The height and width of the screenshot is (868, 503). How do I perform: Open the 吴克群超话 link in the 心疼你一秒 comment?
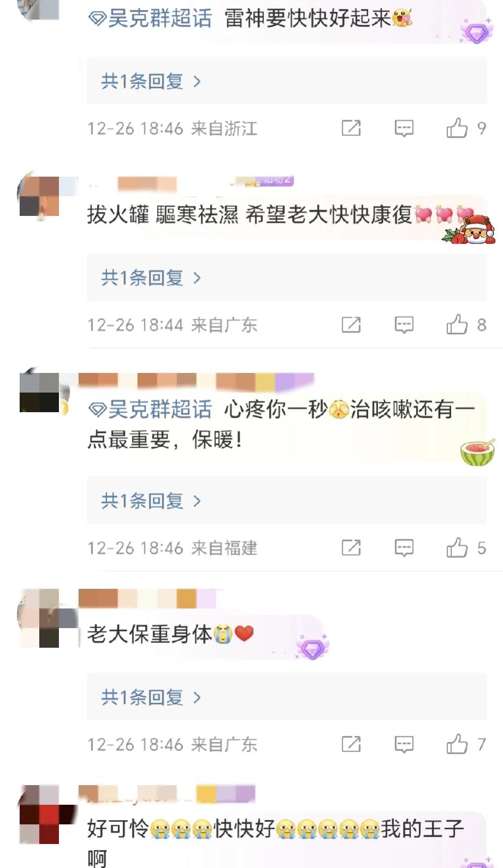150,409
